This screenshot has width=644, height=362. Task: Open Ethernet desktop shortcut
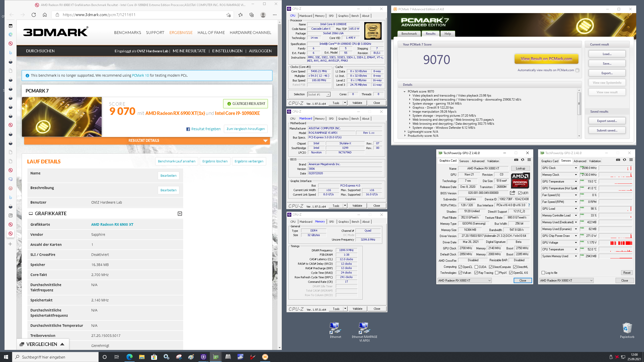[x=336, y=330]
